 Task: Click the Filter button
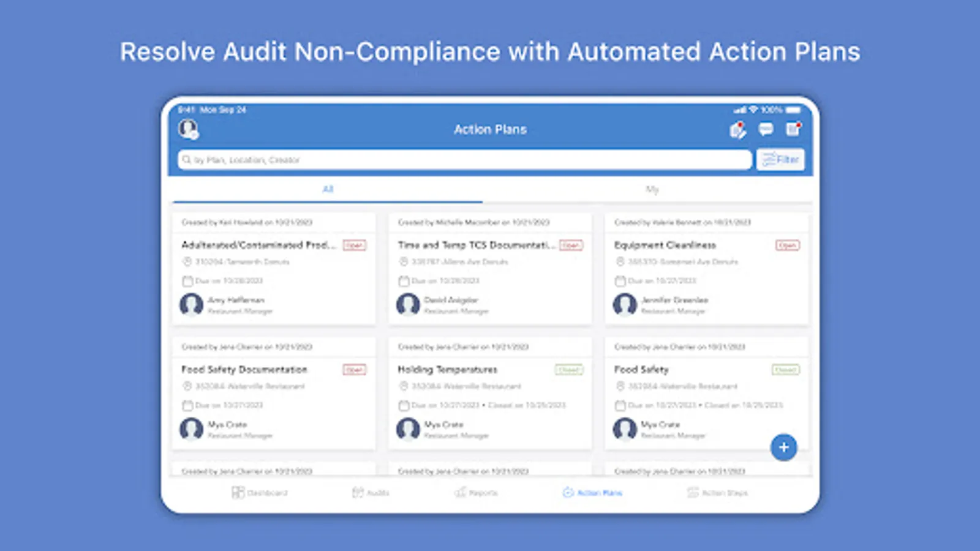[x=780, y=160]
